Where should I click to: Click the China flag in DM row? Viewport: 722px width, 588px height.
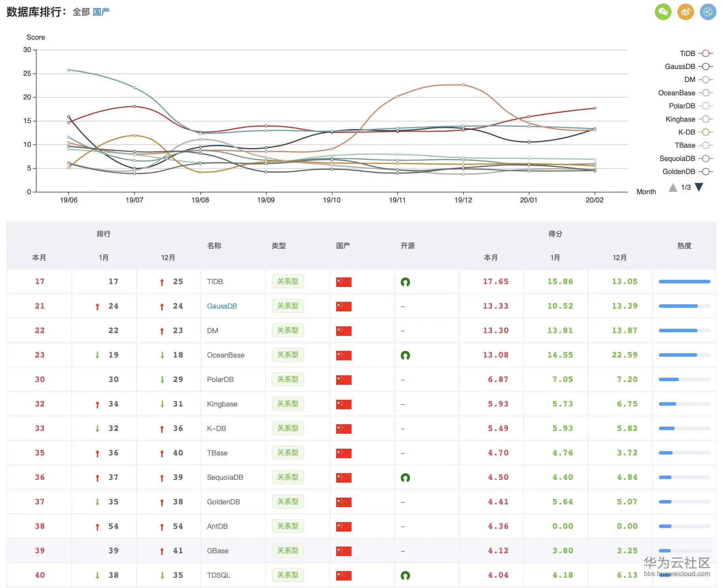pos(344,331)
